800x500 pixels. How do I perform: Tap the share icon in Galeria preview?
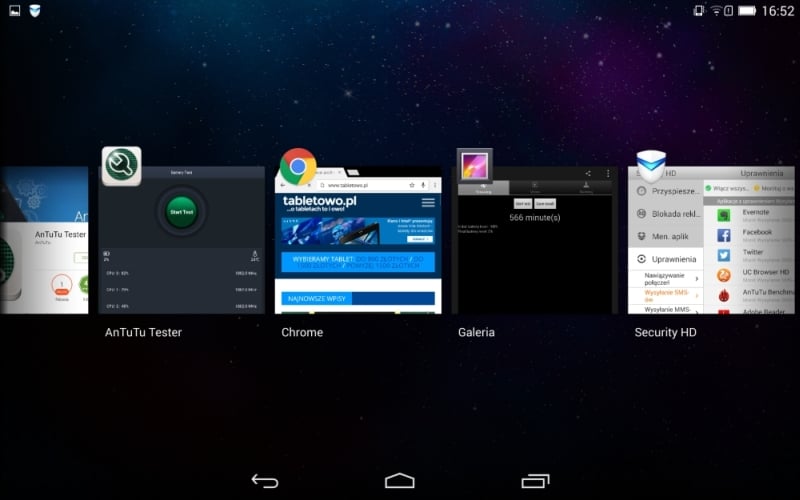[588, 173]
